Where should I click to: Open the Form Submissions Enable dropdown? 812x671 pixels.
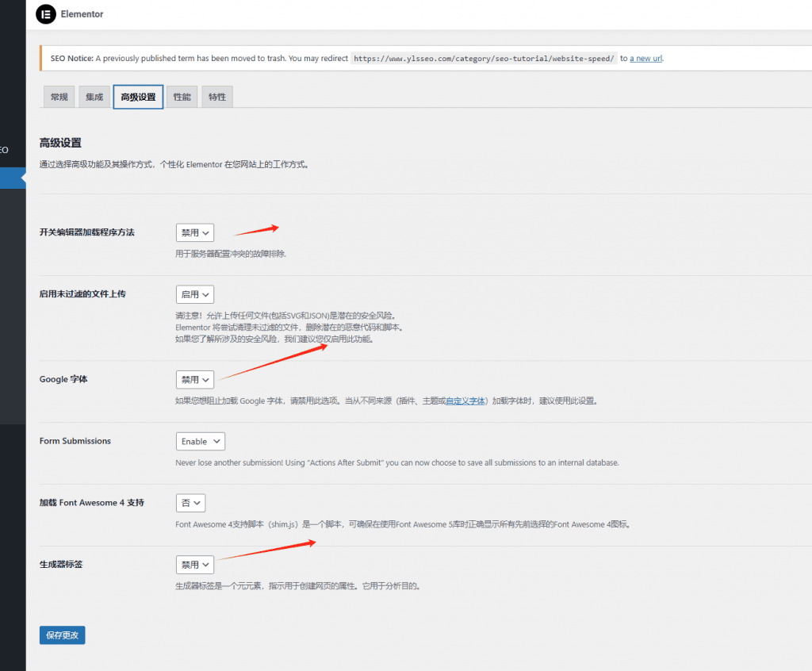201,442
